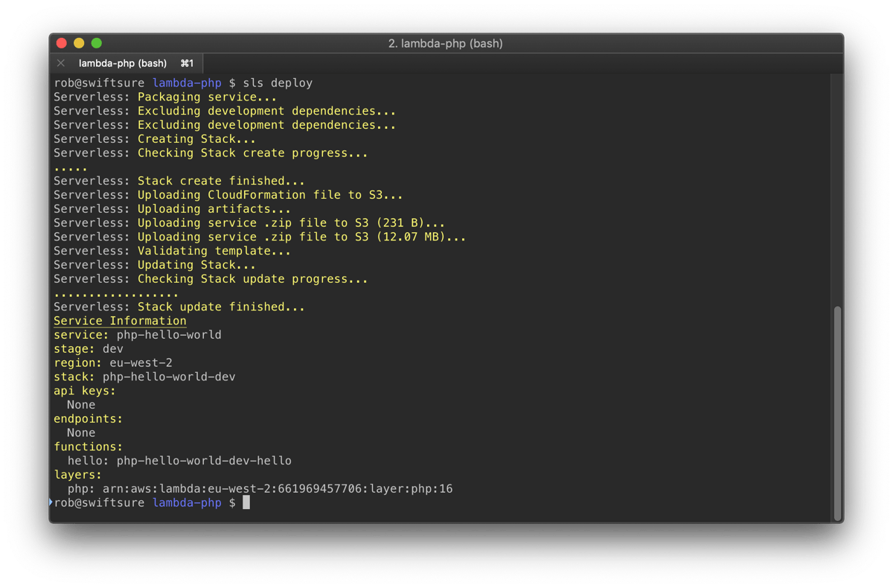This screenshot has width=893, height=588.
Task: Click the ⌘1 shortcut label in the tab
Action: tap(187, 63)
